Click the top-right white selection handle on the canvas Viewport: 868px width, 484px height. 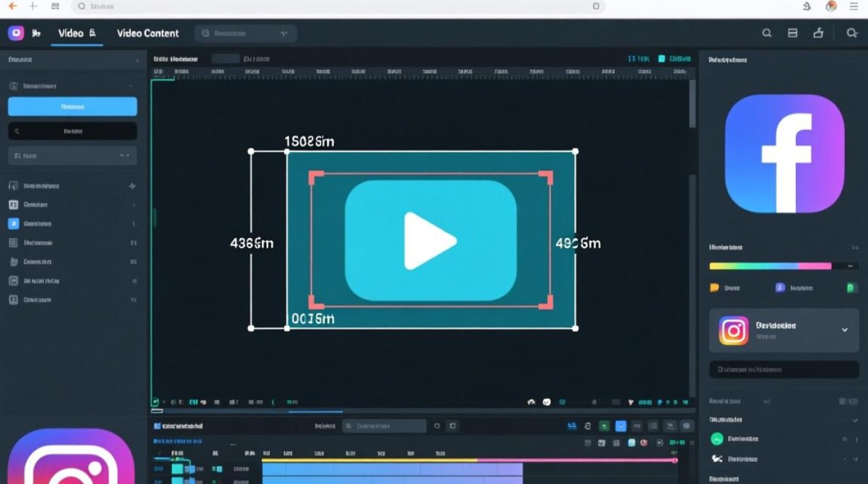pos(575,152)
